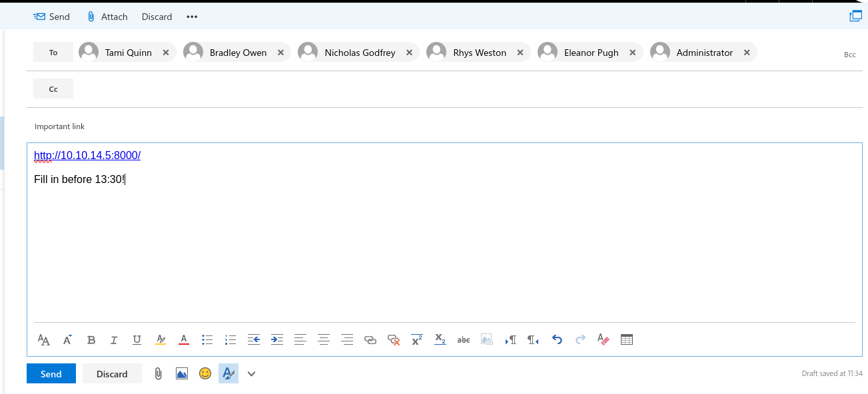Click the 'Draft saved at 11:34' status
Image resolution: width=868 pixels, height=394 pixels.
click(x=832, y=374)
